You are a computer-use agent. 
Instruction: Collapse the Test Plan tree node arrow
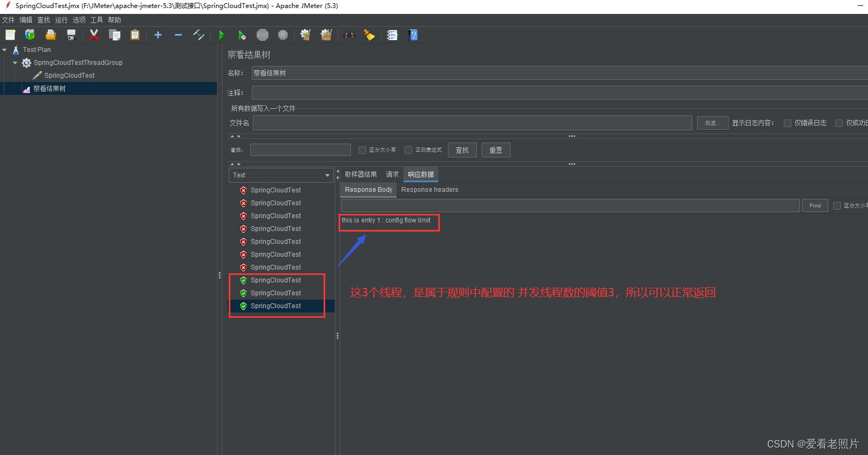(4, 50)
